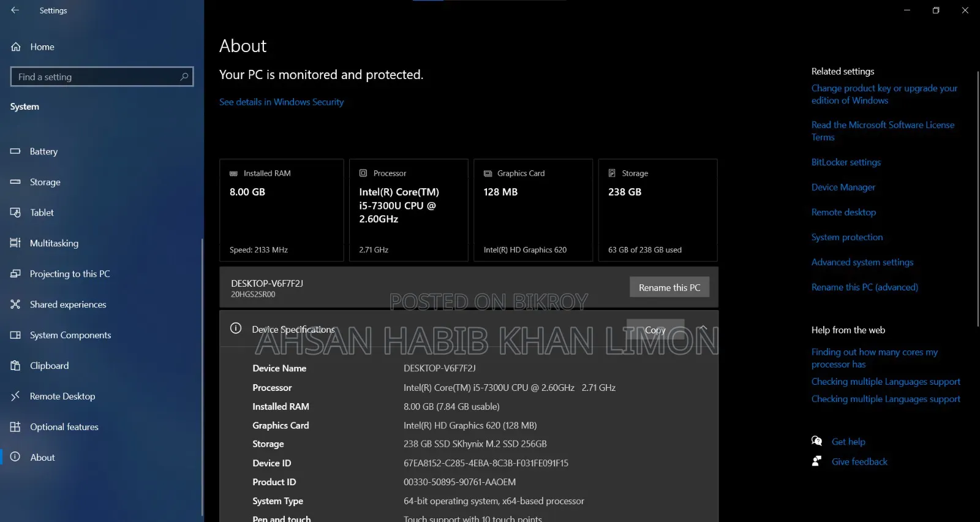Collapse the Device Specifications section chevron
Viewport: 980px width, 522px height.
703,328
